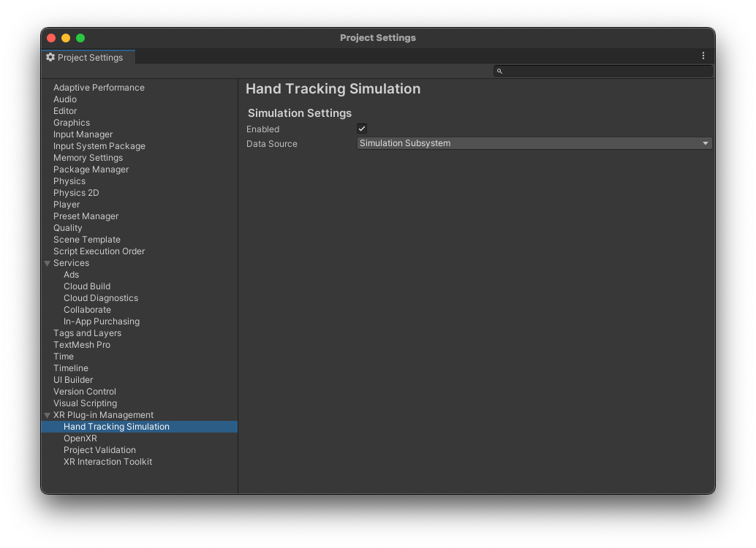Click the search magnifier icon
Image resolution: width=756 pixels, height=548 pixels.
(x=499, y=72)
